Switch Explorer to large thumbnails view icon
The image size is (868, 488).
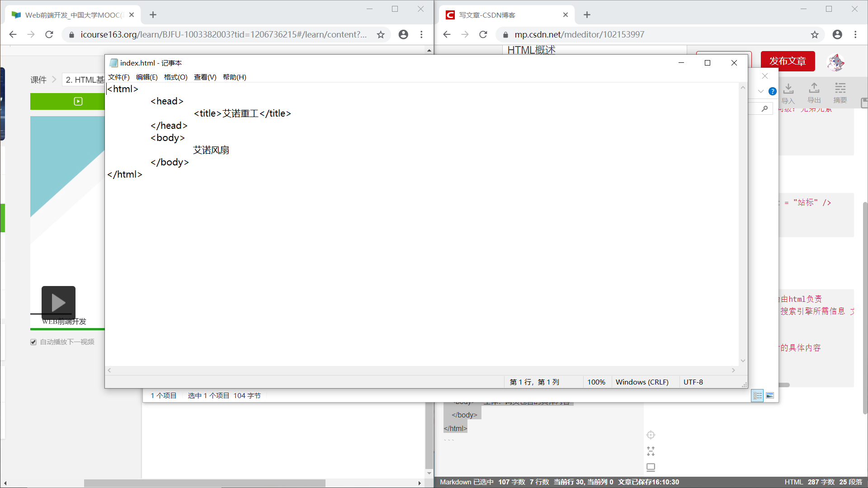pos(770,395)
